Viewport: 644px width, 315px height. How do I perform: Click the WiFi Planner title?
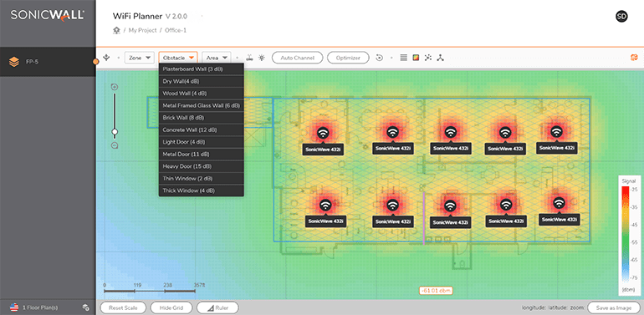pyautogui.click(x=137, y=17)
